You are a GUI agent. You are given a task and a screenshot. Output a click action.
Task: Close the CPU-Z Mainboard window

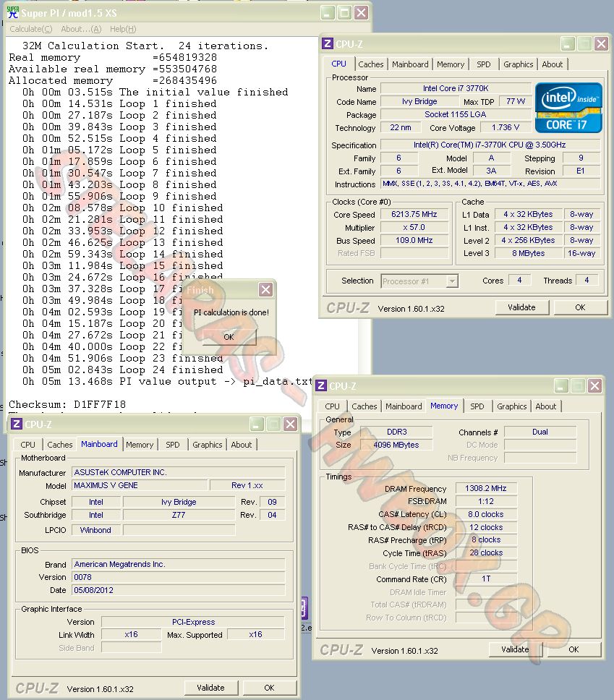[x=290, y=424]
